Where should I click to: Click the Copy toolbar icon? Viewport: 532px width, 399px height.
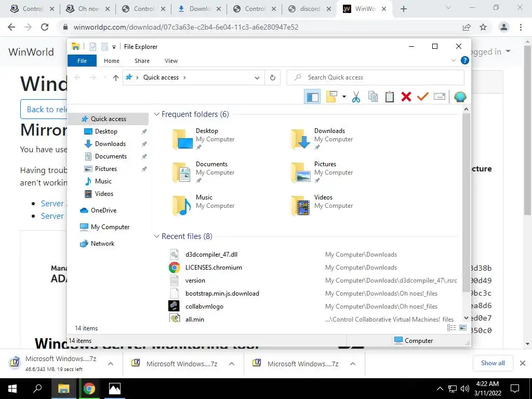[373, 97]
